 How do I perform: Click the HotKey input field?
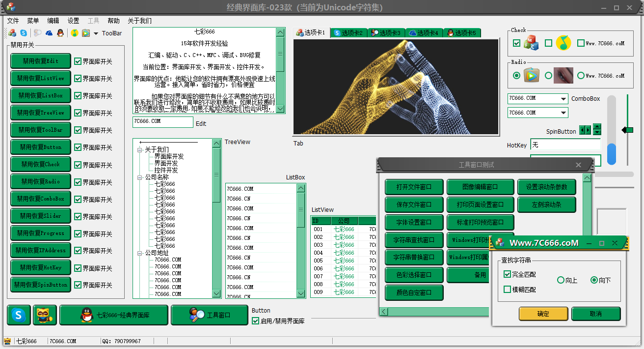pyautogui.click(x=565, y=145)
